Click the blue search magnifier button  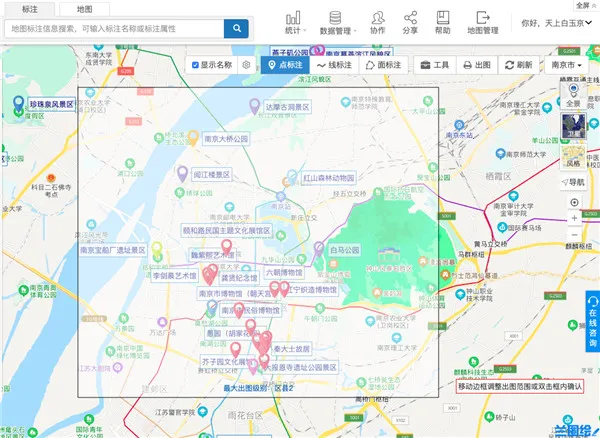point(236,28)
